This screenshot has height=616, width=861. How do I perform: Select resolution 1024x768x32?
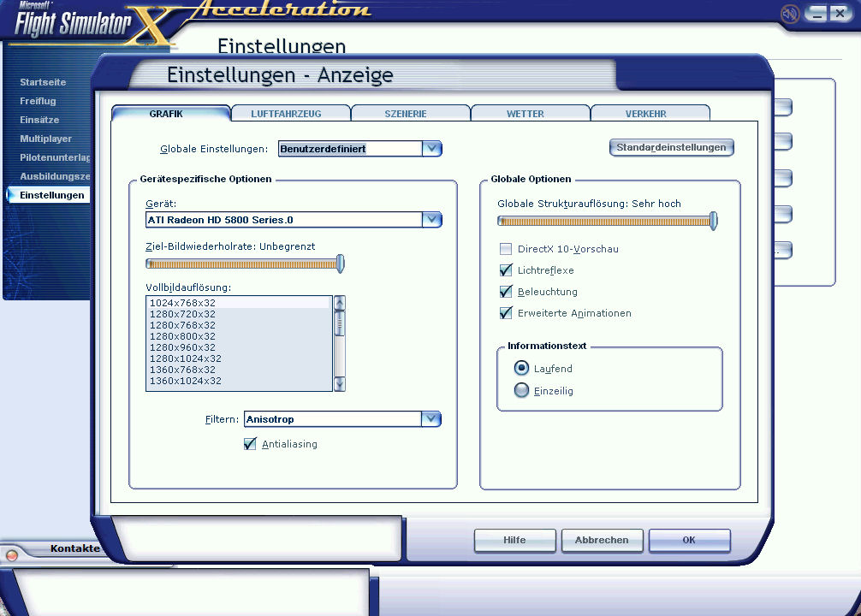click(x=239, y=303)
